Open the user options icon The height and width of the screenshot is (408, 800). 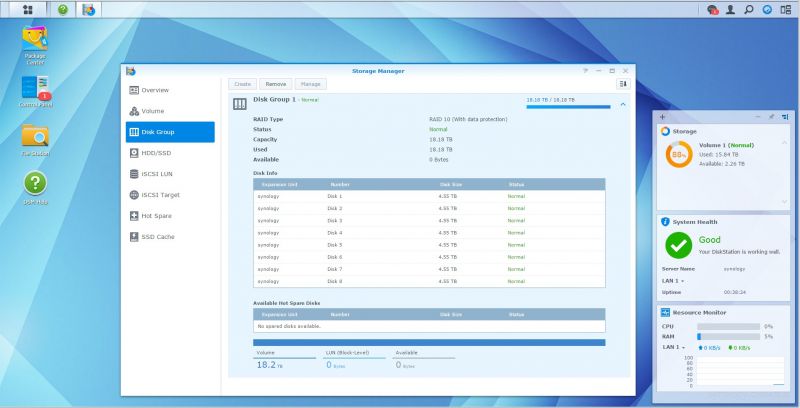(731, 10)
